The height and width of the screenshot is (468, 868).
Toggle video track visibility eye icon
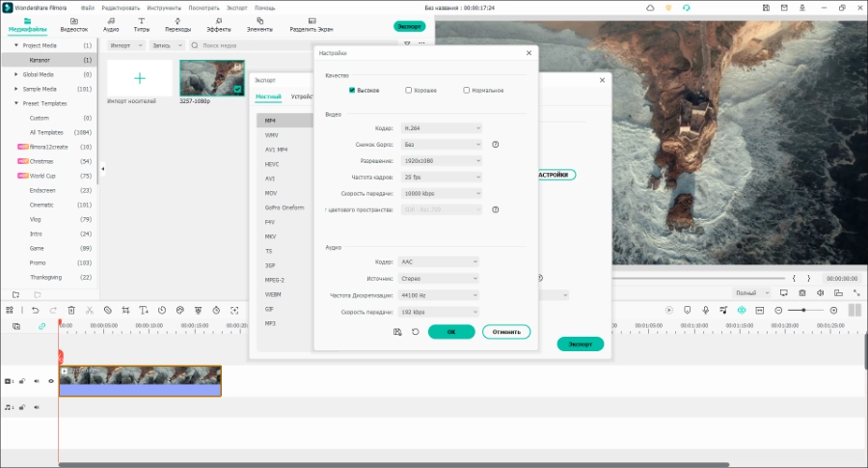click(51, 381)
